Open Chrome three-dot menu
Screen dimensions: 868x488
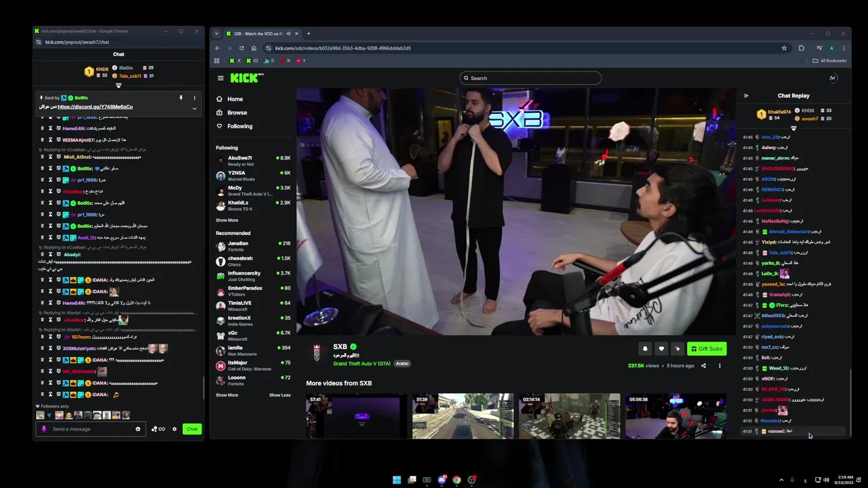[844, 48]
